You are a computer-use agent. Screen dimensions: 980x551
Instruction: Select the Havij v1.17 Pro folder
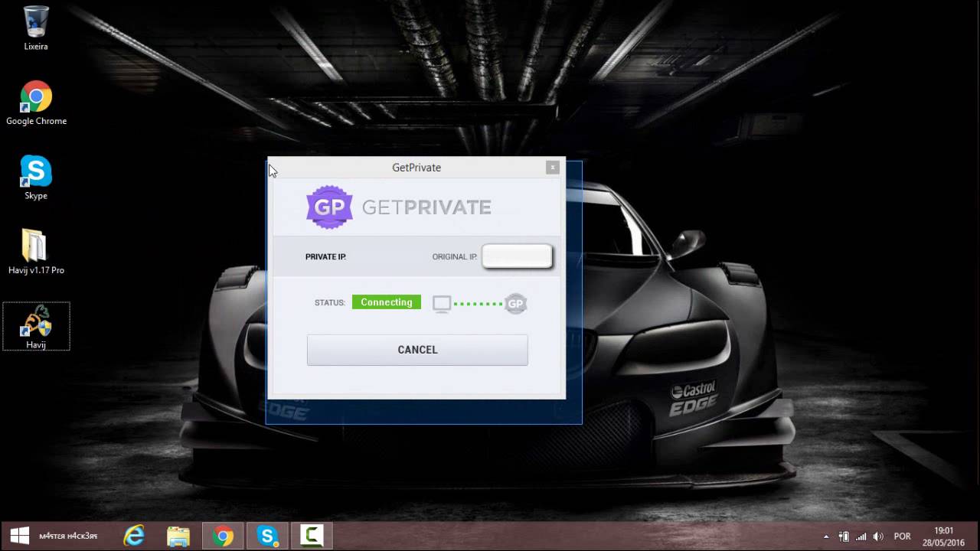click(36, 252)
